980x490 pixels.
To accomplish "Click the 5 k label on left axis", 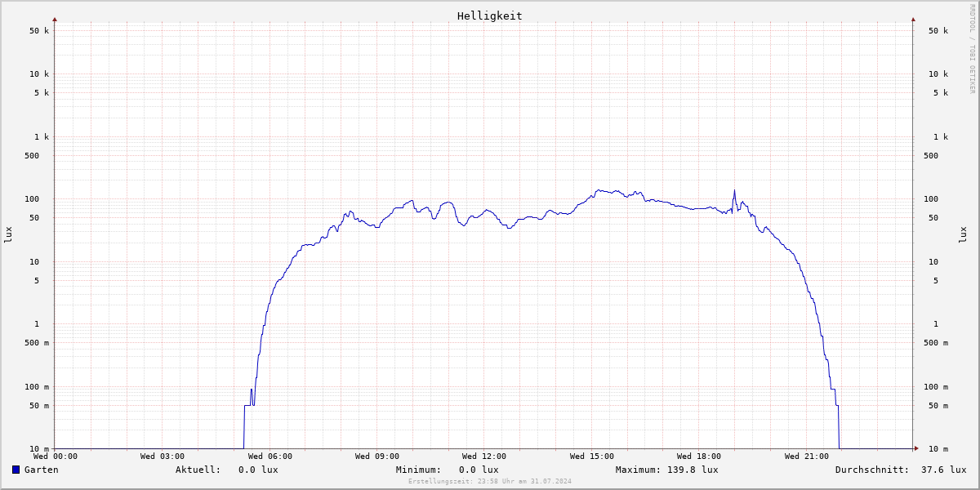I will (42, 93).
